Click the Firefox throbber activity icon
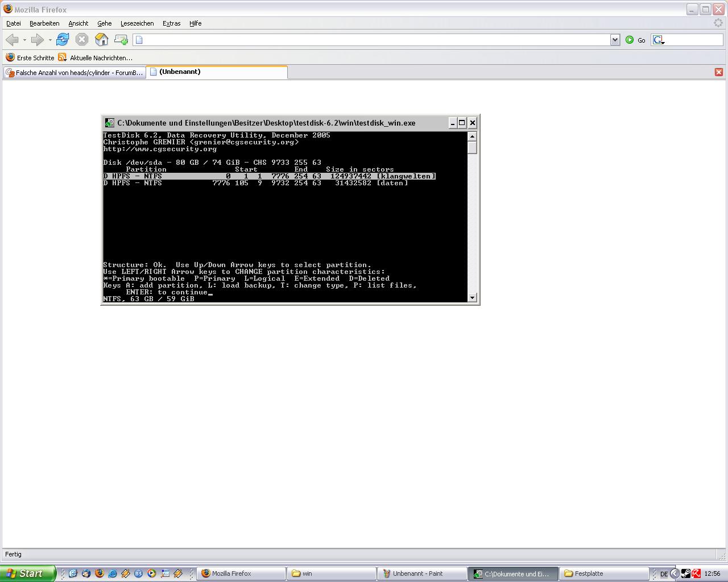The image size is (728, 582). [718, 23]
